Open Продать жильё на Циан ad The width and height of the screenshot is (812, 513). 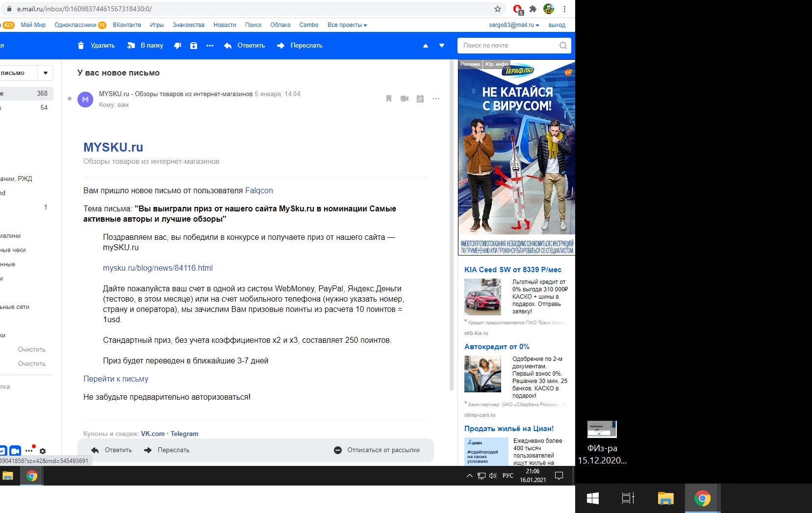(x=509, y=429)
